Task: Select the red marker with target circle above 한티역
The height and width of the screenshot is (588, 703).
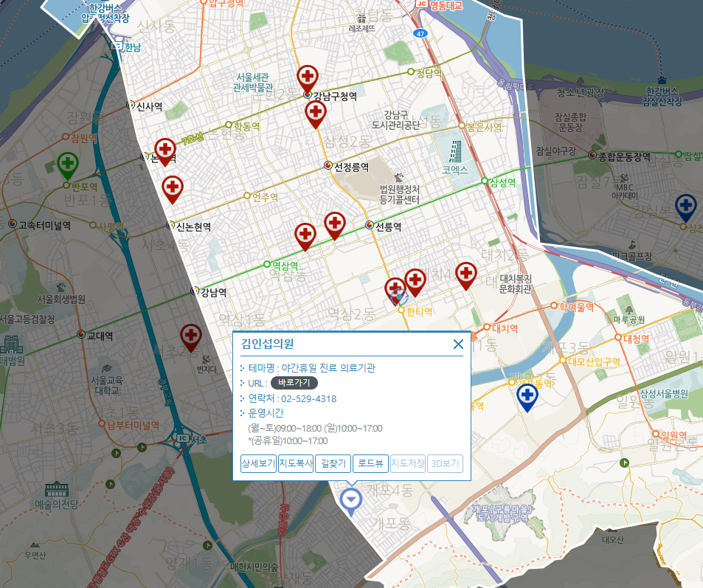Action: 395,291
